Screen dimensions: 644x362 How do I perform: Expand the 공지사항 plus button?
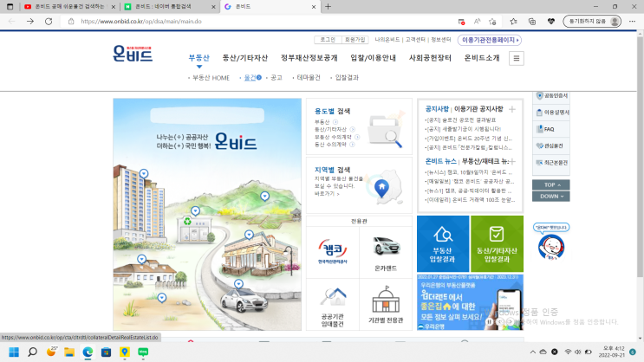click(x=512, y=109)
